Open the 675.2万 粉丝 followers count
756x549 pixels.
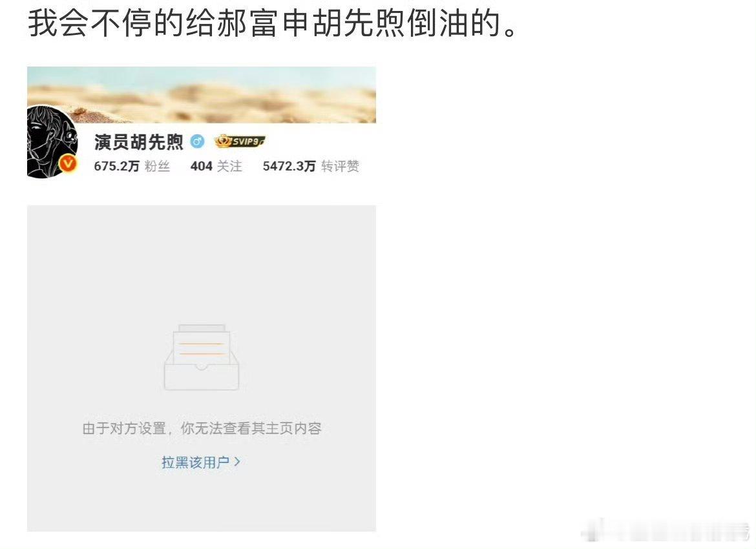coord(132,166)
